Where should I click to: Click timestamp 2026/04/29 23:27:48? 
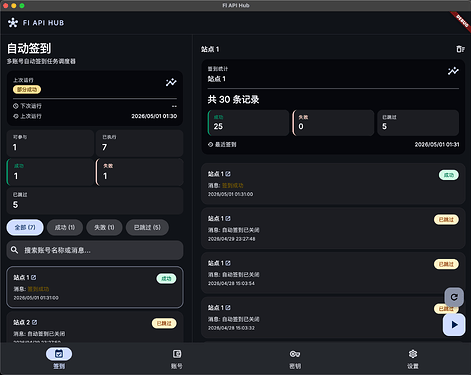click(x=232, y=239)
